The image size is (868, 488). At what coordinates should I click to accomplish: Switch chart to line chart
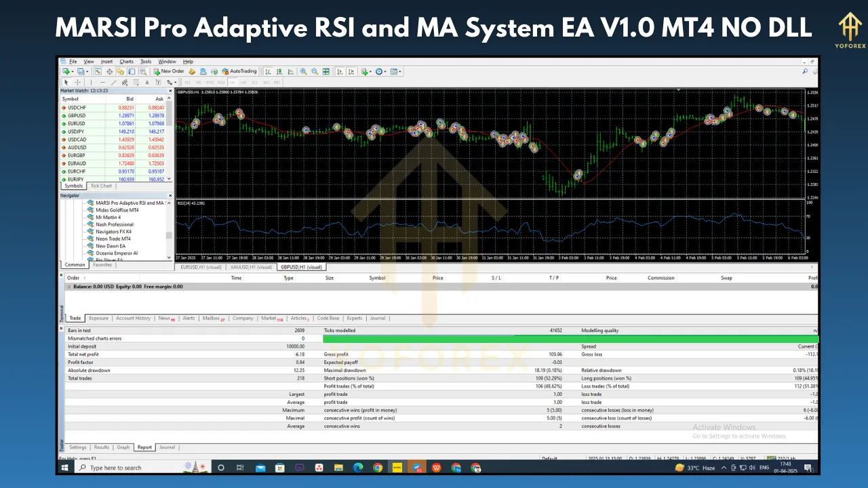(291, 71)
